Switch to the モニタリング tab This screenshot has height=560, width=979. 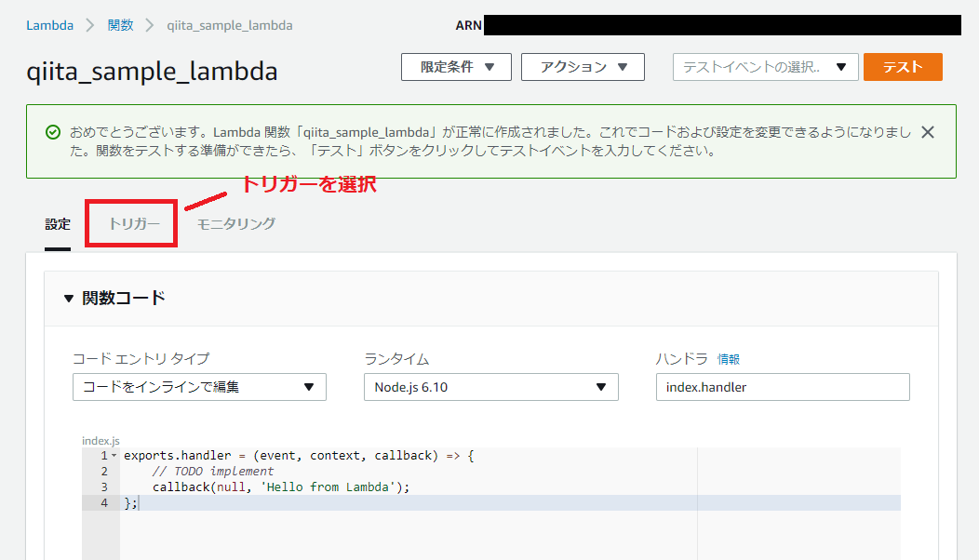(x=235, y=223)
